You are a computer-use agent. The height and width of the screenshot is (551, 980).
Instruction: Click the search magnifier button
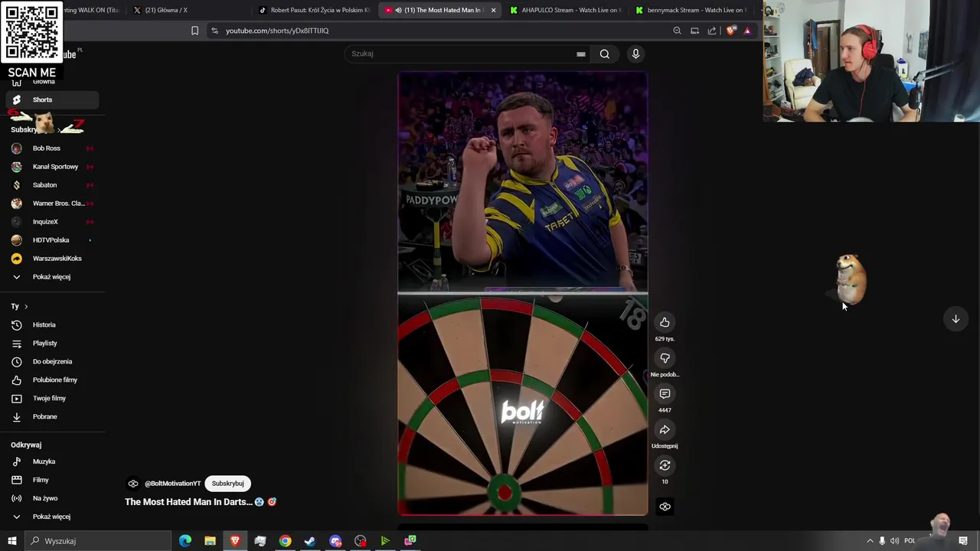click(x=605, y=54)
